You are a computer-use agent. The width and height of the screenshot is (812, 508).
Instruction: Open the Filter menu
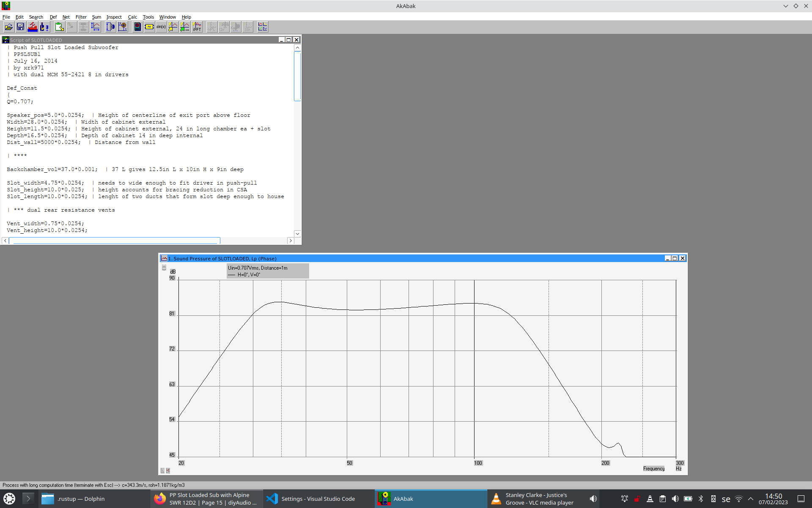tap(81, 17)
